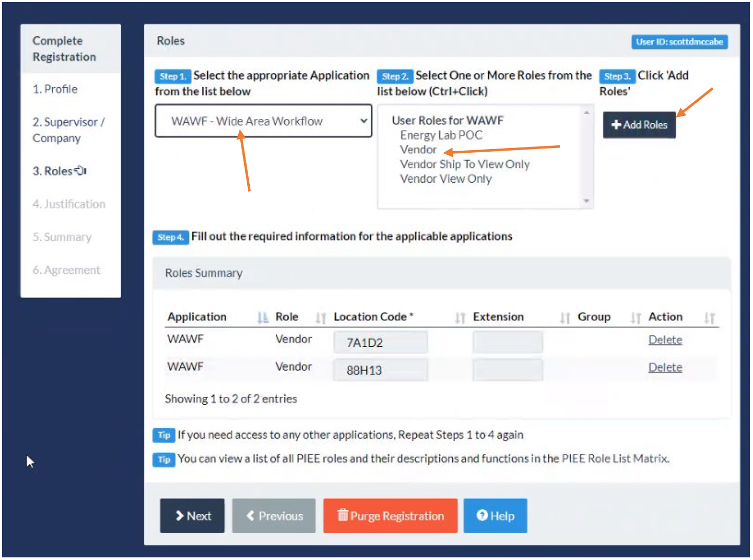The image size is (753, 560).
Task: Open the 5. Summary step
Action: click(62, 237)
